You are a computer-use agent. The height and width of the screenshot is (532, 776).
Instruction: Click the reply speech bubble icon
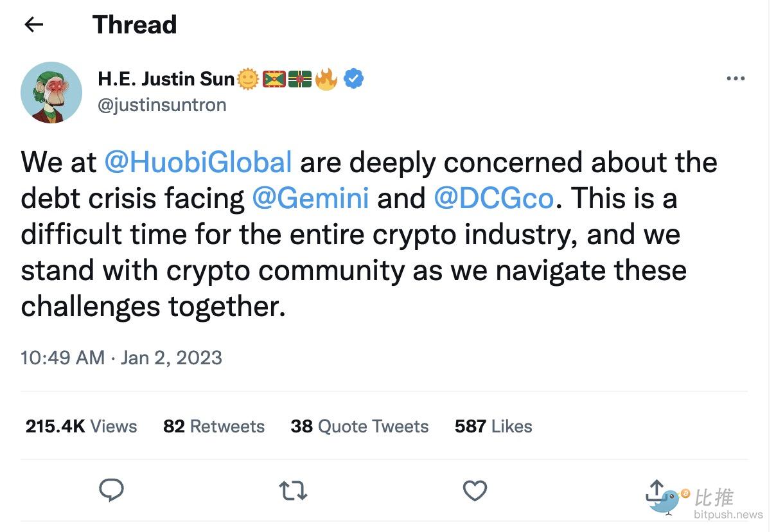[112, 491]
